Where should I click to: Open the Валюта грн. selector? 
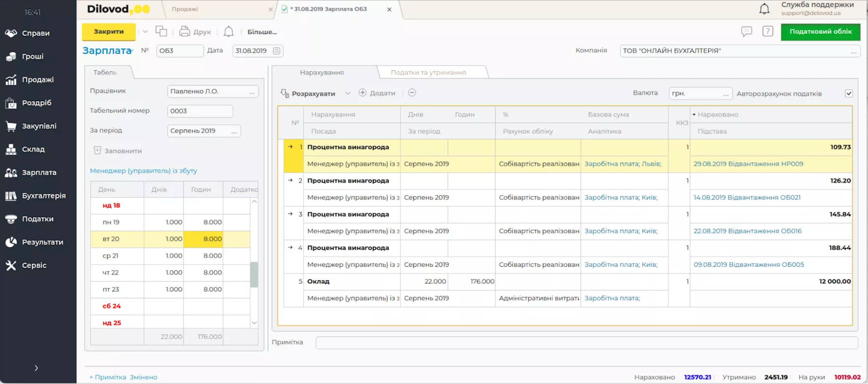(700, 93)
